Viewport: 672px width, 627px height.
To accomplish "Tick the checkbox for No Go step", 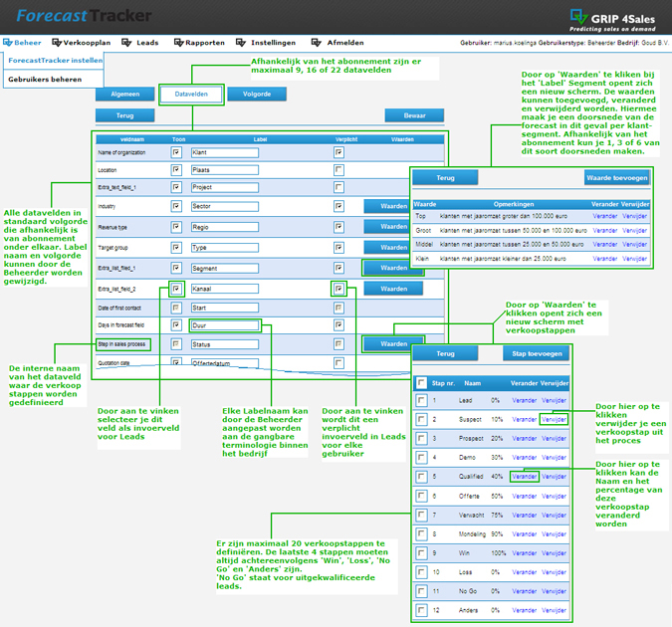I will click(422, 591).
